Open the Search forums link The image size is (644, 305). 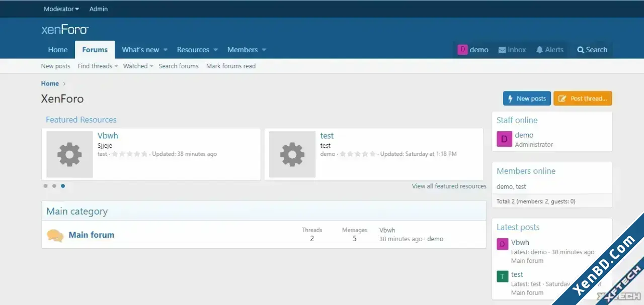(179, 66)
